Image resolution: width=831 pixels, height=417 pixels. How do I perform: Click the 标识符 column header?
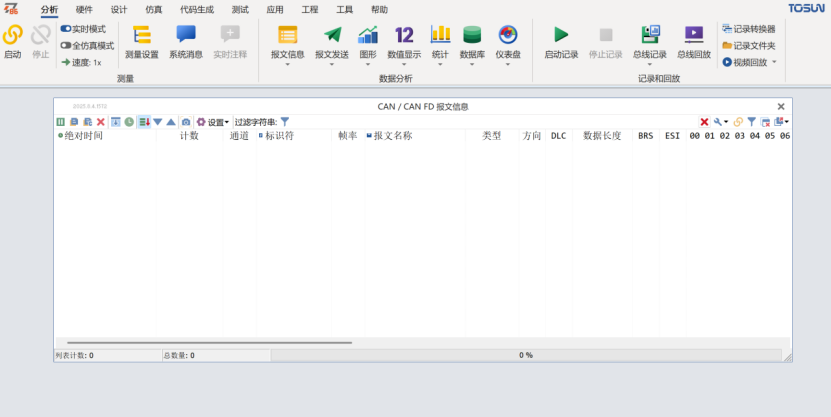294,136
